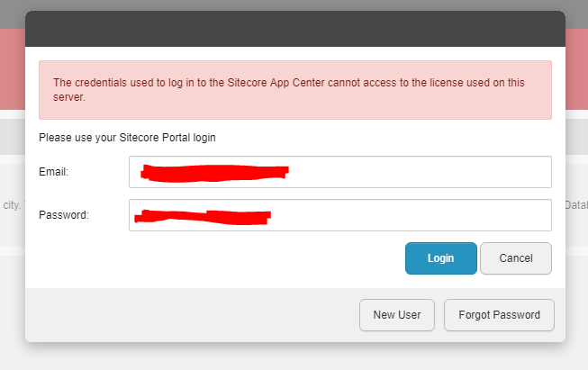Click the pink banner behind the dialog
Viewport: 588px width, 370px height.
click(x=12, y=72)
